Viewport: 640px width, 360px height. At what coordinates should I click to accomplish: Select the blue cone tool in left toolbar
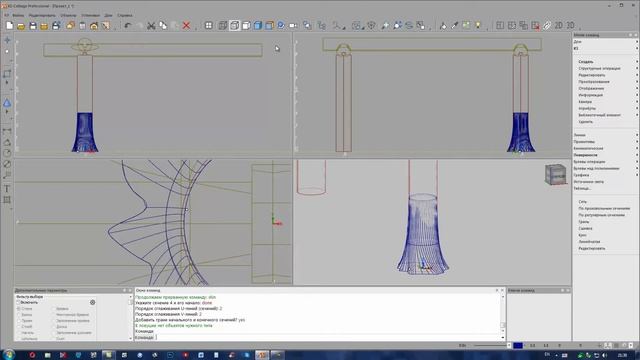pos(7,103)
